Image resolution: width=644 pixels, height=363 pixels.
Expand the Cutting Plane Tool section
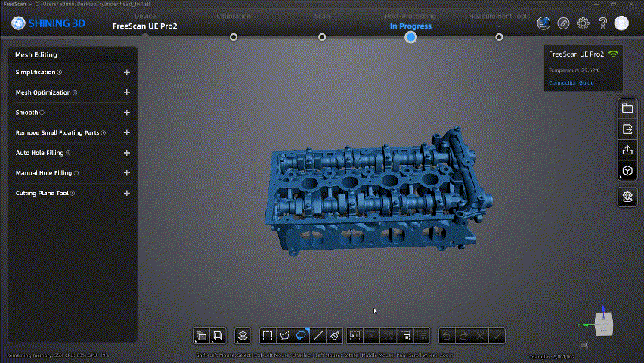point(126,194)
